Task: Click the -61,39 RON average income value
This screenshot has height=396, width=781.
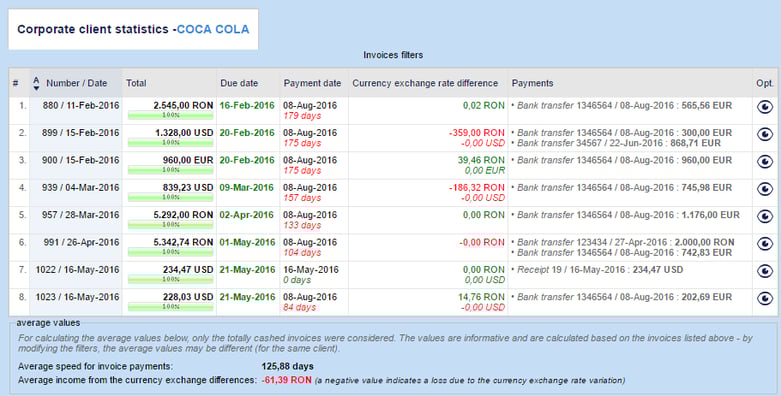Action: (287, 380)
